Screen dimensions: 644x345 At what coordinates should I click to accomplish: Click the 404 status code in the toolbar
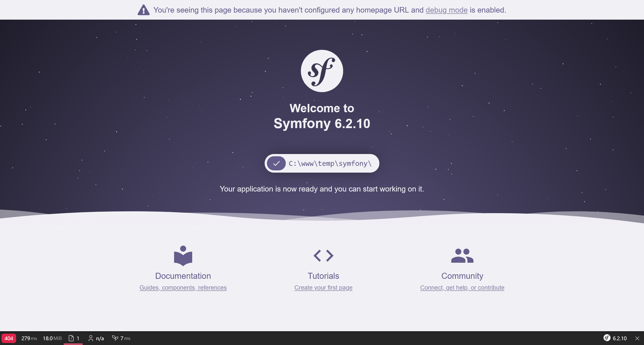click(9, 338)
